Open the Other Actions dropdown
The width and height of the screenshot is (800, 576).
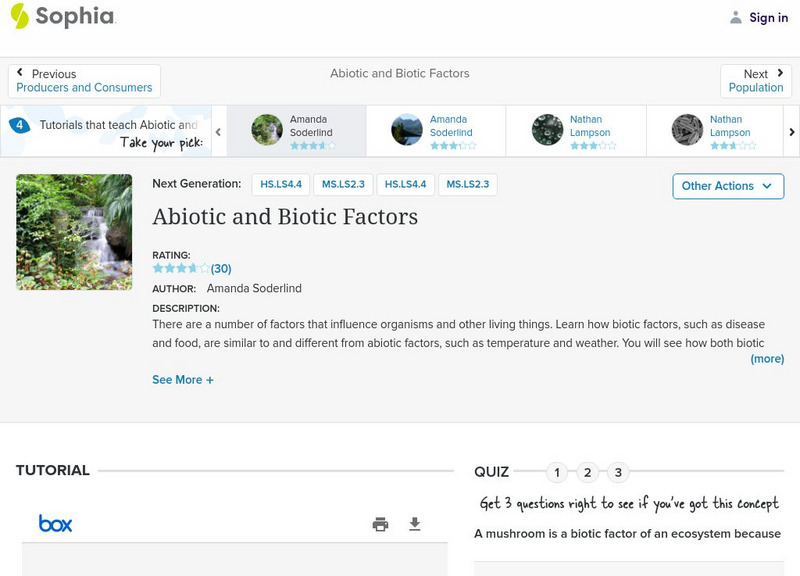click(x=727, y=186)
